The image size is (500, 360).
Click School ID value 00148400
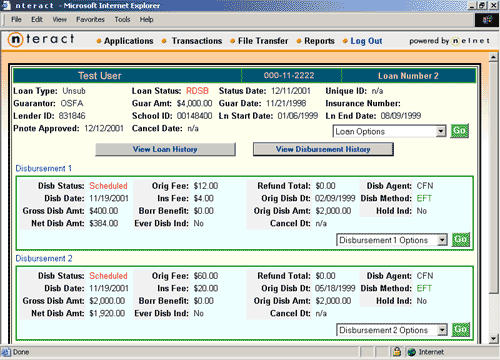click(194, 116)
